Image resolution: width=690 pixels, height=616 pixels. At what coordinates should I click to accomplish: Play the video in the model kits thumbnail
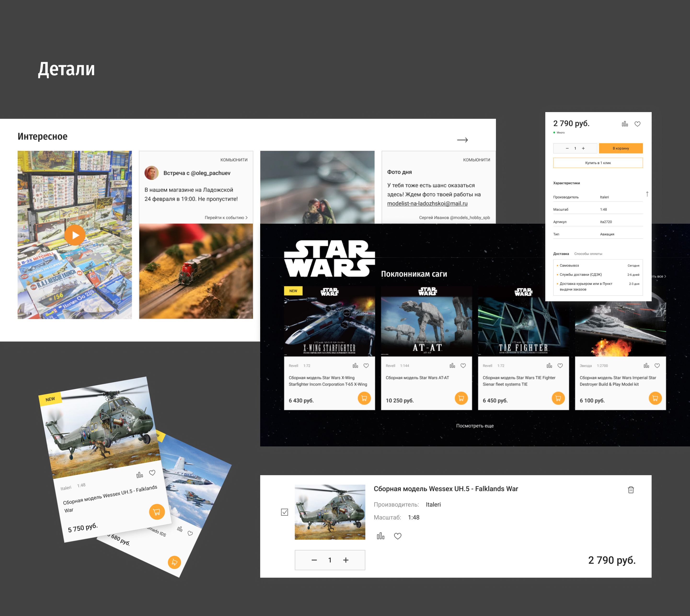[x=75, y=235]
